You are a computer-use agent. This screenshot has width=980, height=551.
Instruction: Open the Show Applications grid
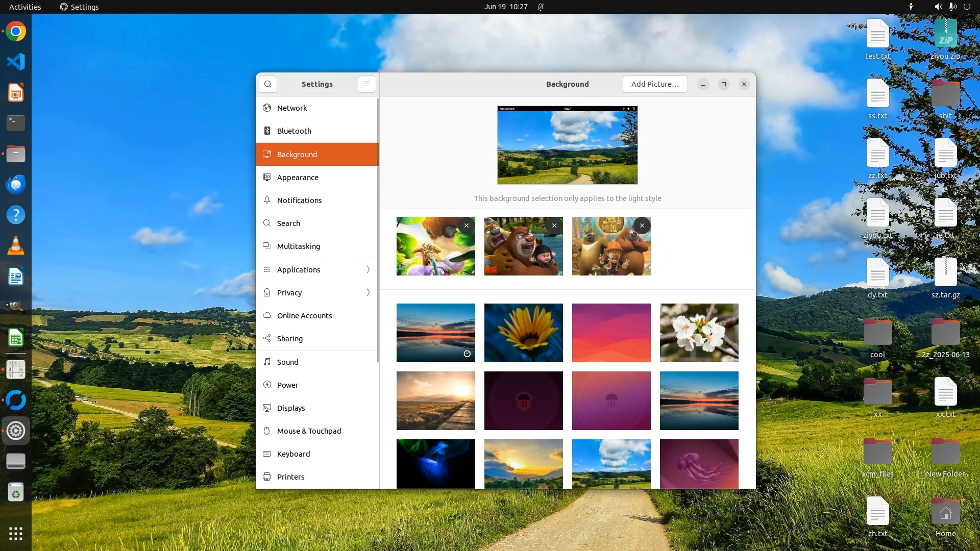coord(16,534)
